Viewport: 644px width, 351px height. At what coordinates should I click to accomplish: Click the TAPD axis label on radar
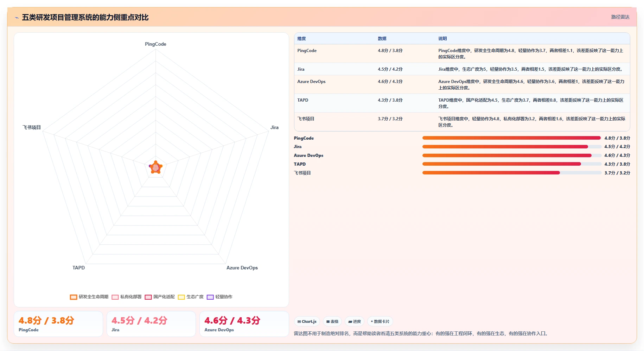pyautogui.click(x=78, y=268)
